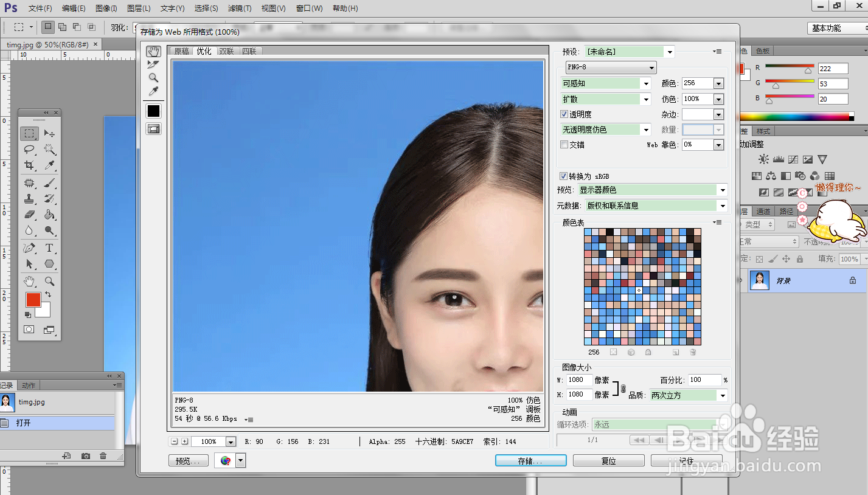This screenshot has height=495, width=868.
Task: Select the Horizontal Type tool
Action: 49,248
